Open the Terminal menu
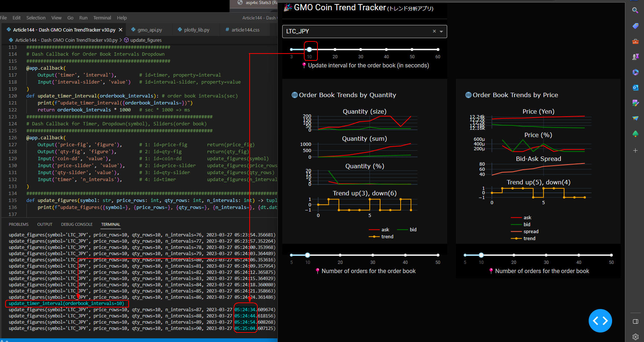644x342 pixels. 102,18
